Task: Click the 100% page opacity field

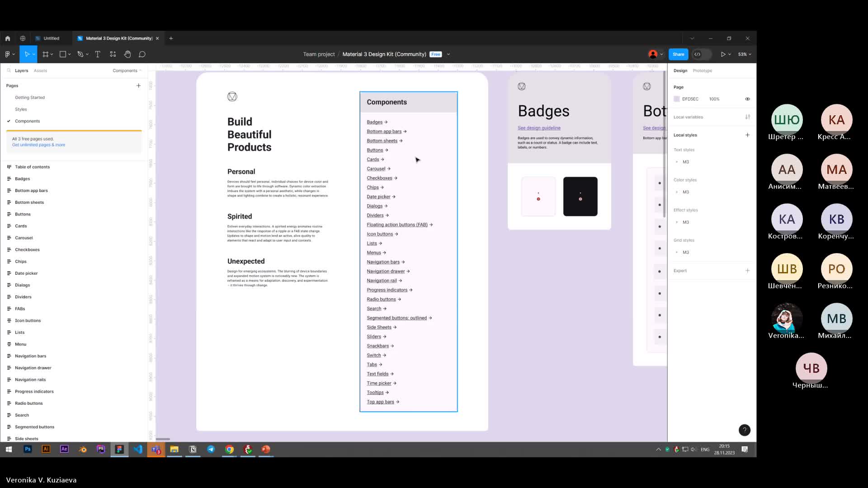Action: point(714,99)
